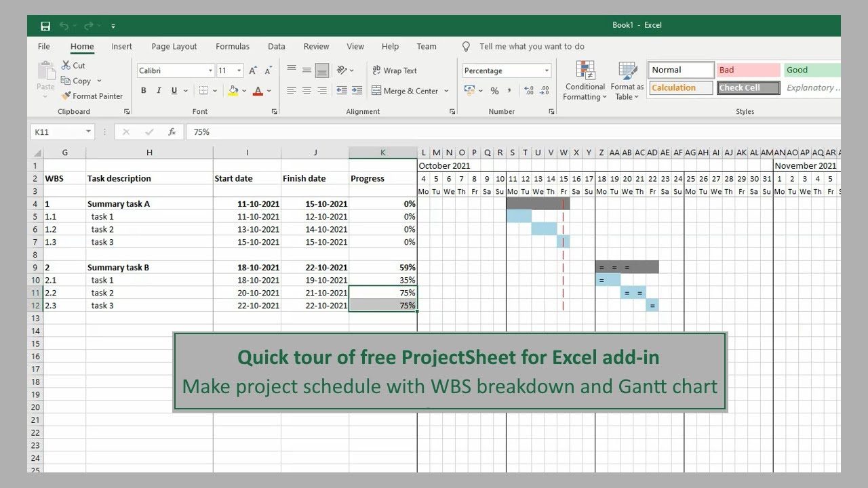Click the Select All corner triangle
The width and height of the screenshot is (868, 488).
click(x=37, y=153)
